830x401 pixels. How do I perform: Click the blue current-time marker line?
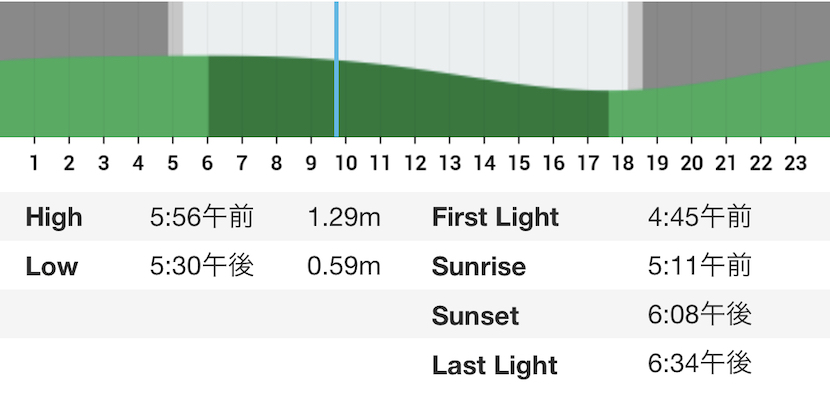[336, 69]
